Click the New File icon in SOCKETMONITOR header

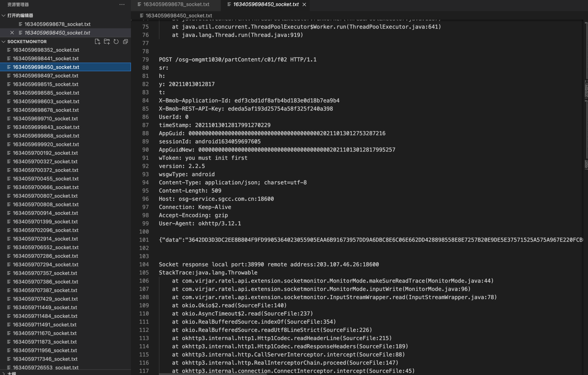tap(97, 41)
